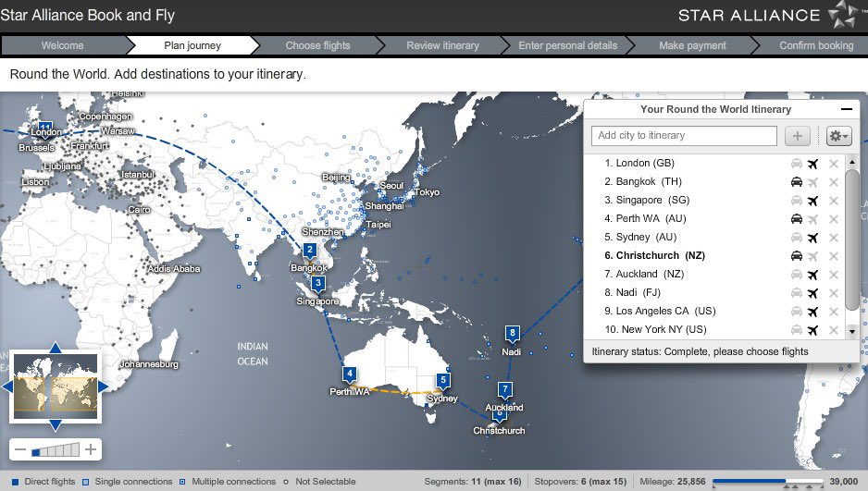Remove Perth WA from the itinerary
This screenshot has height=491, width=868.
(x=833, y=219)
